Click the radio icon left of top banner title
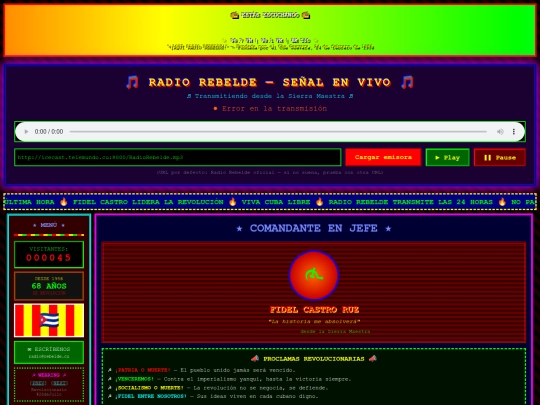 point(235,15)
